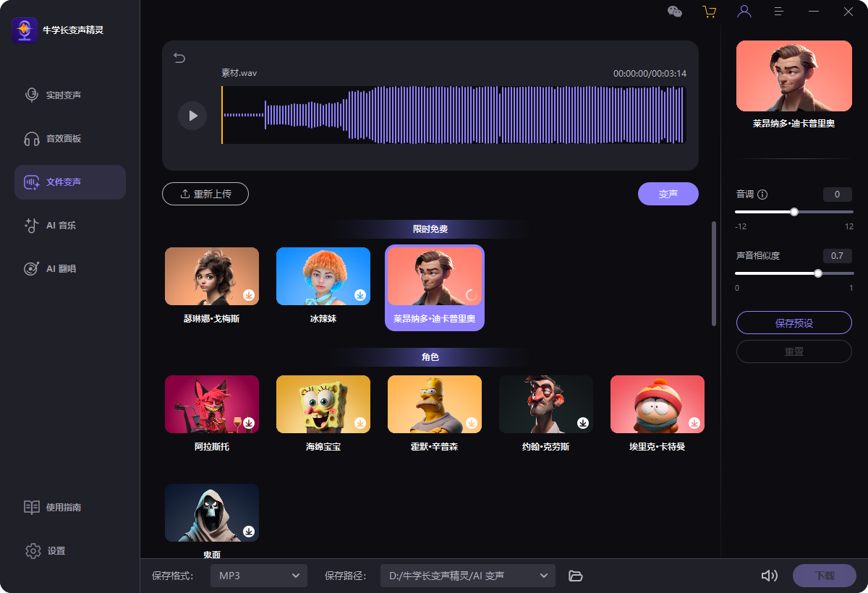Open 音效面板 in sidebar

(70, 139)
